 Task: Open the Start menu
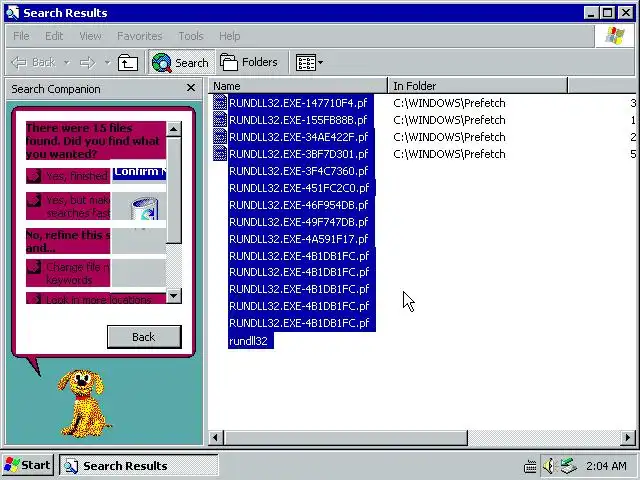[x=27, y=465]
